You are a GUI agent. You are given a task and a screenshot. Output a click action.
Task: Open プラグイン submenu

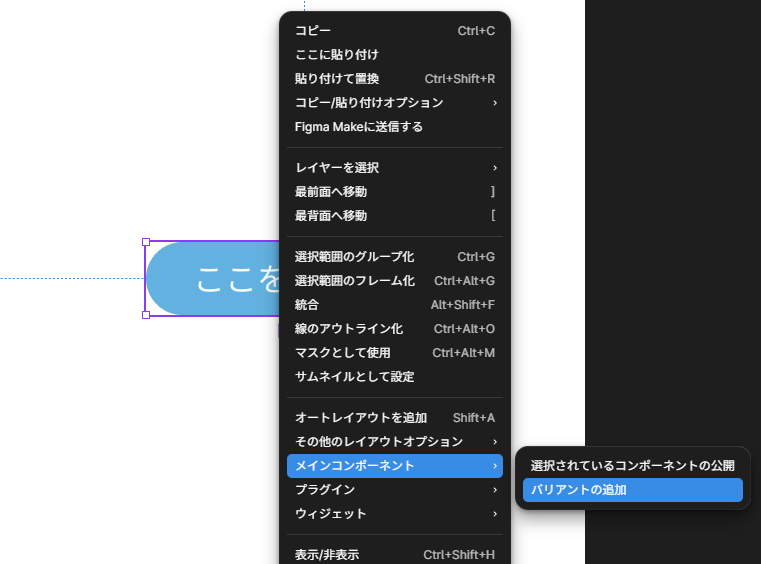point(394,490)
